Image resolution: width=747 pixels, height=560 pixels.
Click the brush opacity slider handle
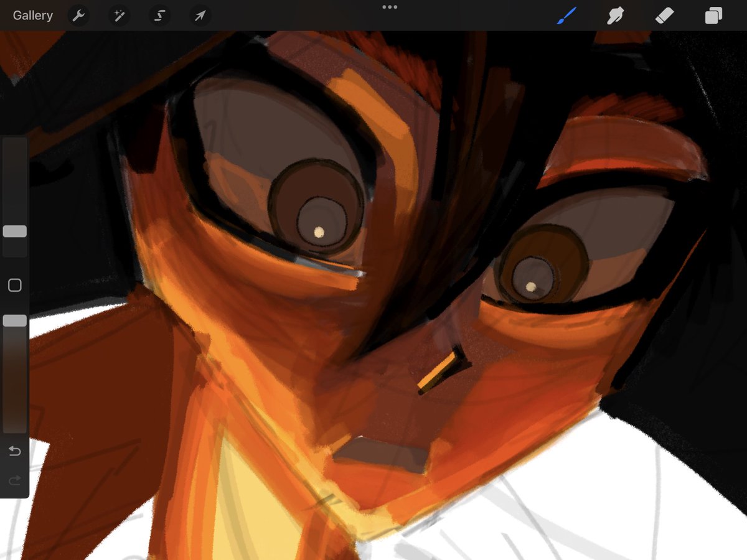pyautogui.click(x=15, y=320)
